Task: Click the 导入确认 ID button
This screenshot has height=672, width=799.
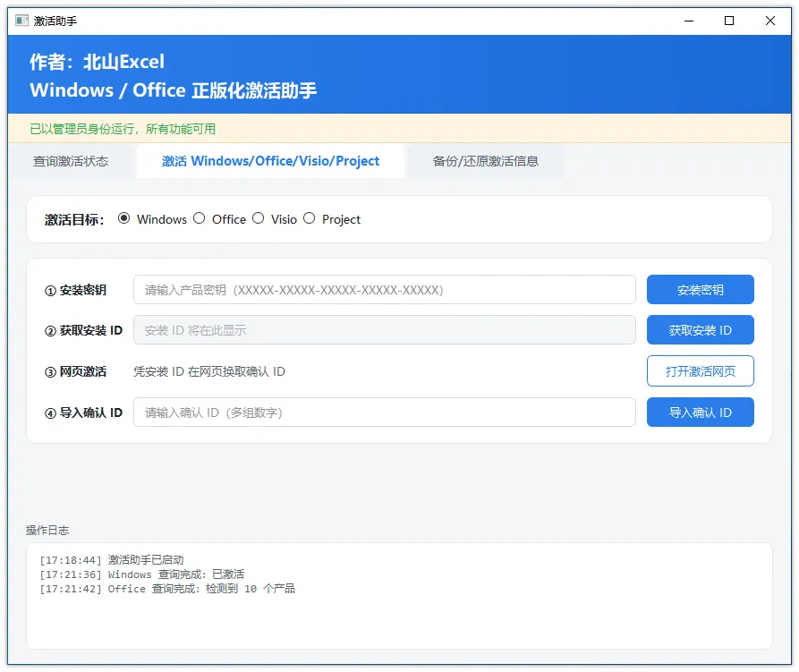Action: (x=701, y=413)
